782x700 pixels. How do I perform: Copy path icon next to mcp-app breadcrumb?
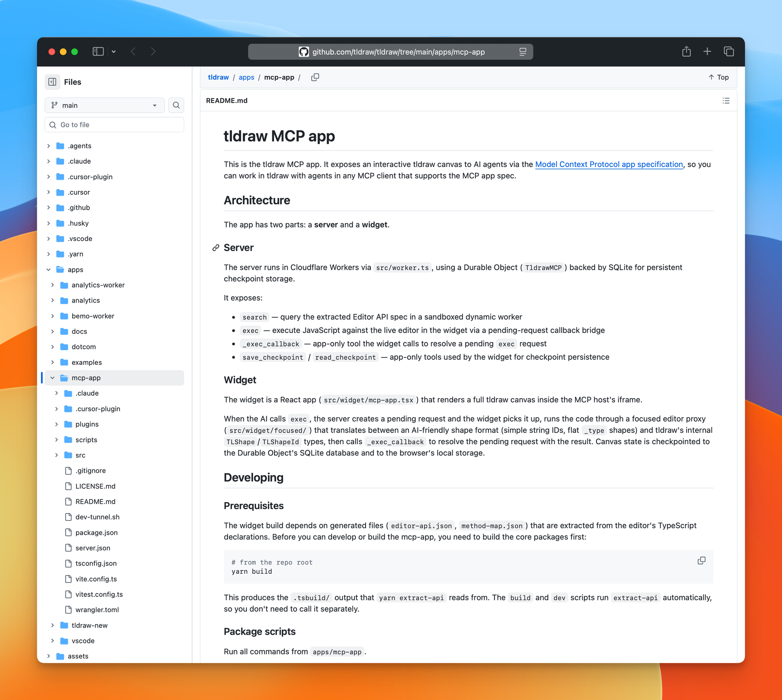(315, 77)
